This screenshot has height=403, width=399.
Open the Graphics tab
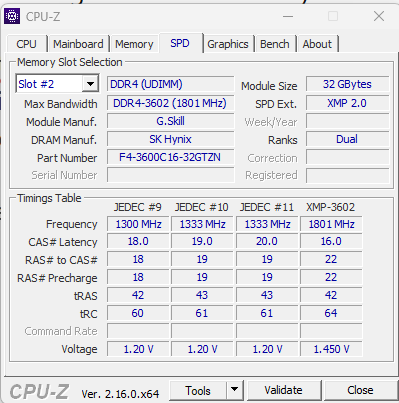click(228, 44)
